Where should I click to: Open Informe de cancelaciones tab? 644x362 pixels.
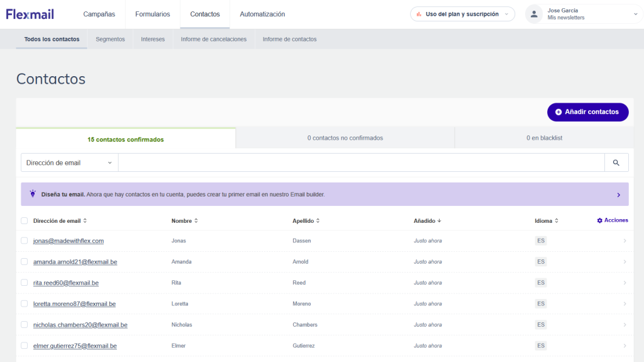coord(214,39)
